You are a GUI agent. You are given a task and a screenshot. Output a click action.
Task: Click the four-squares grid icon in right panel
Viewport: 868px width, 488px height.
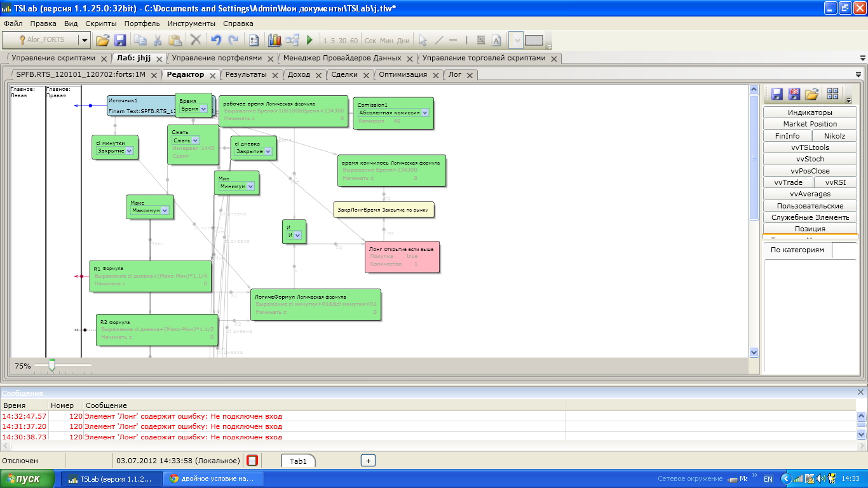[832, 94]
